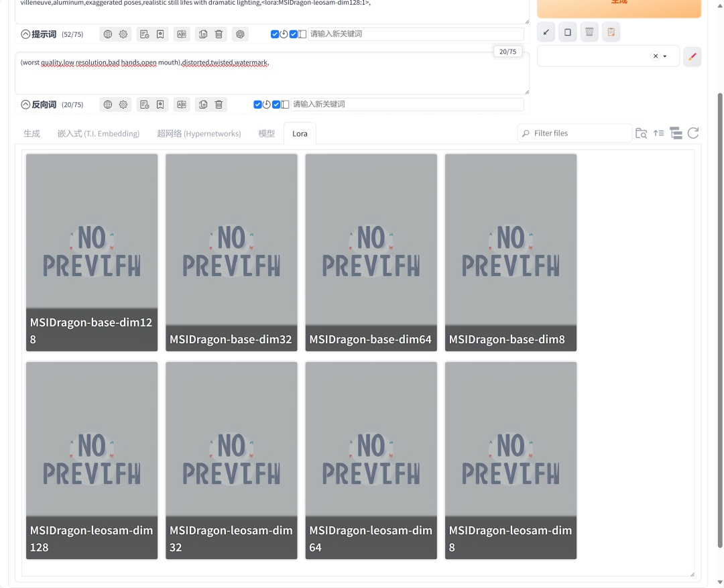Screen dimensions: 724x588
Task: Refresh the Lora list
Action: pyautogui.click(x=693, y=133)
